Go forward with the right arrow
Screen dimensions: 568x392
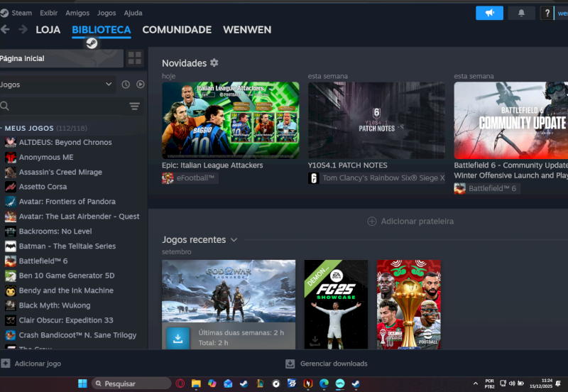pyautogui.click(x=23, y=29)
